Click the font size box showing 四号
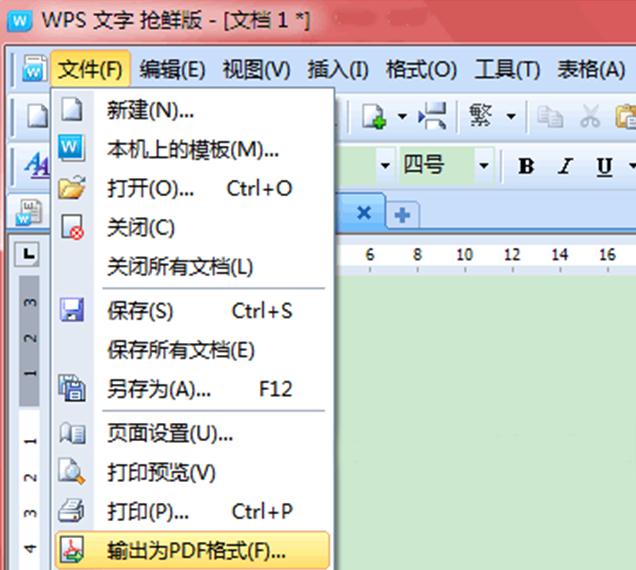This screenshot has width=636, height=570. tap(436, 165)
